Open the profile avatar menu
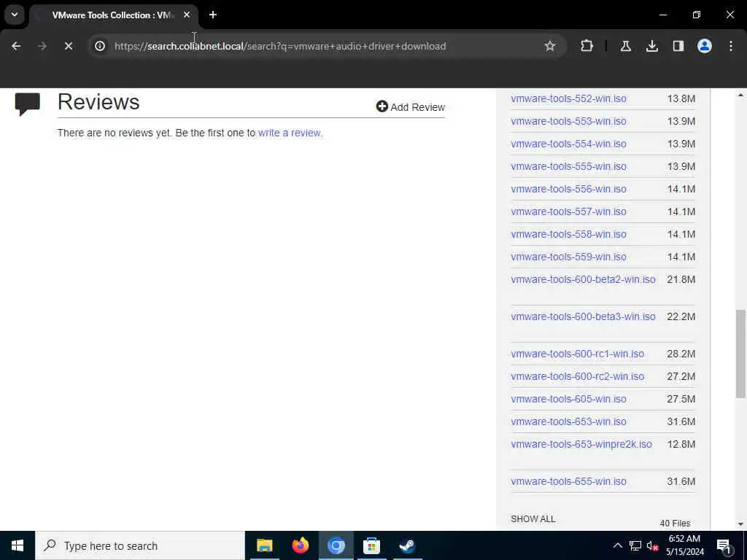 (x=705, y=46)
